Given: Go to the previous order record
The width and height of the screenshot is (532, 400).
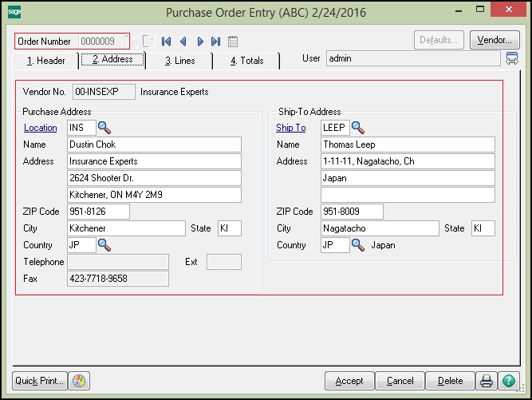Looking at the screenshot, I should click(x=183, y=41).
